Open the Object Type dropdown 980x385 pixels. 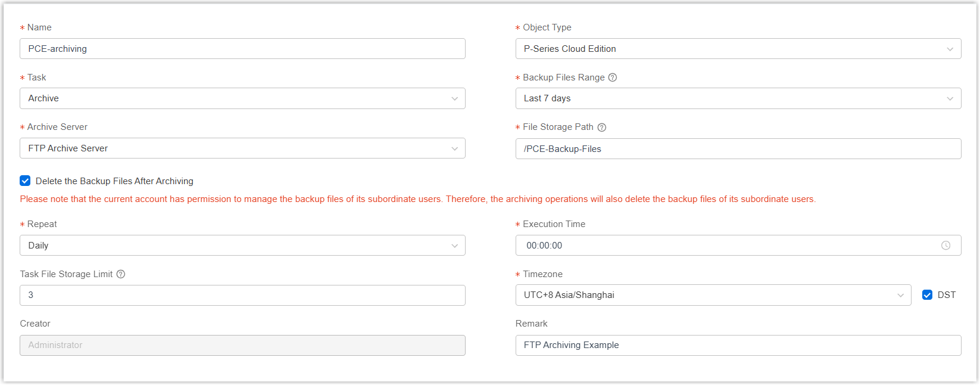coord(738,49)
